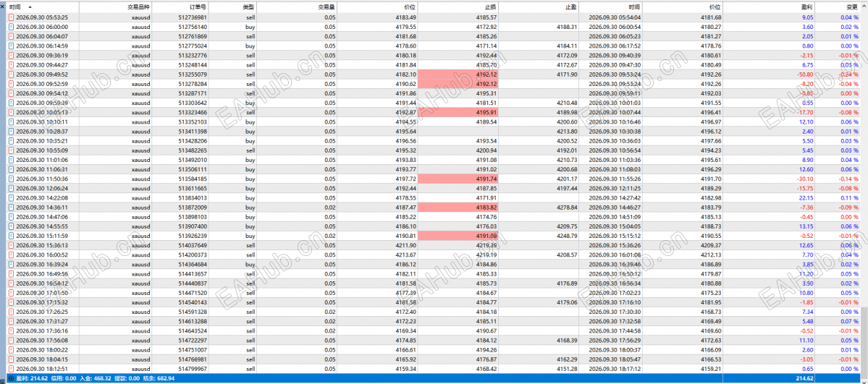Click the buy icon for the 10:28:37 trade

[x=12, y=131]
